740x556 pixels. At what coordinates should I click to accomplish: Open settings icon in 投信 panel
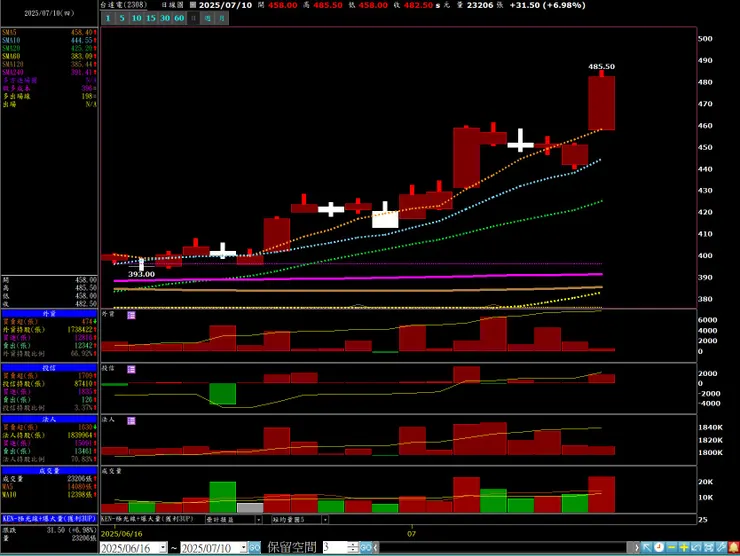tap(131, 369)
